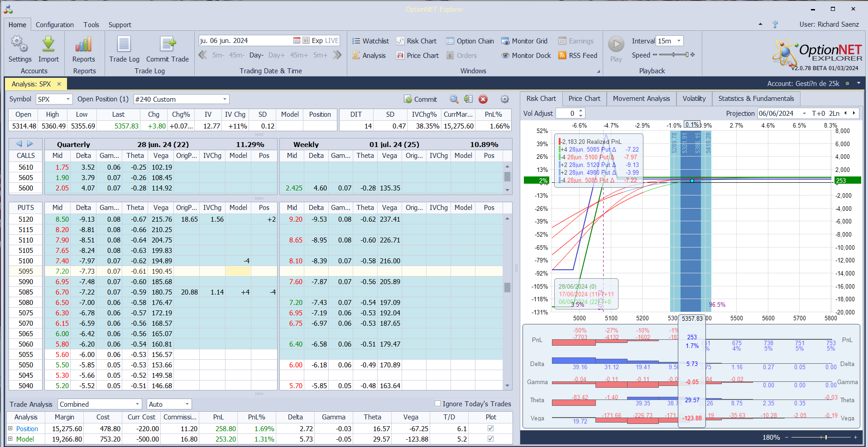Adjust the 180% zoom slider

click(x=820, y=437)
